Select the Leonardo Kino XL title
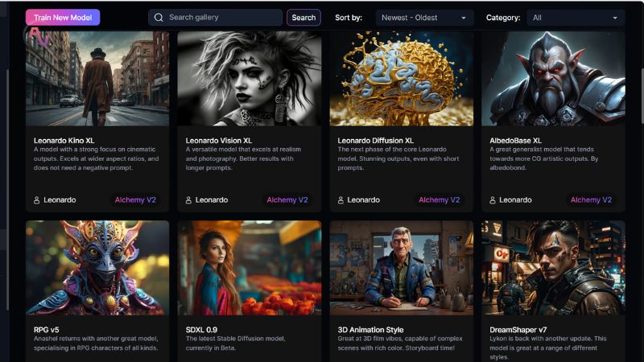The width and height of the screenshot is (644, 362). [64, 140]
